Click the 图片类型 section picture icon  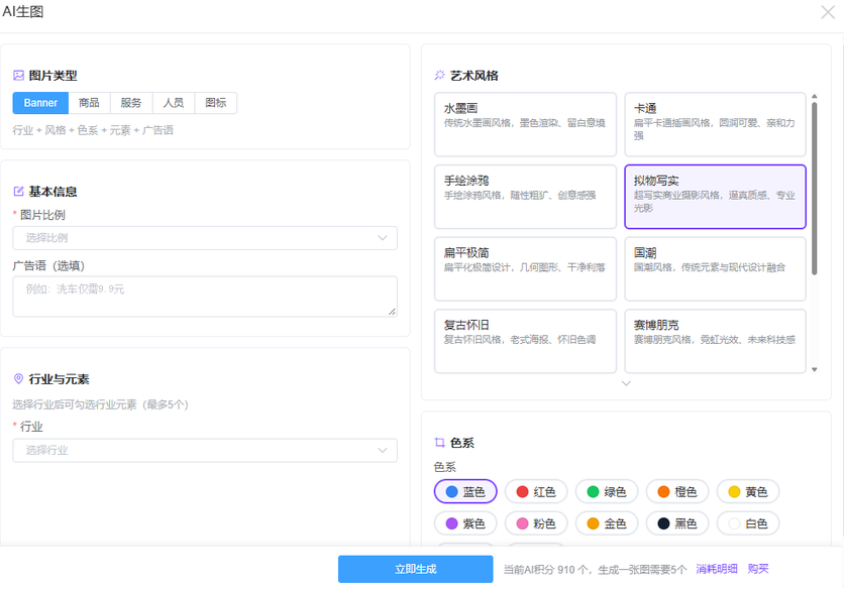[x=18, y=75]
